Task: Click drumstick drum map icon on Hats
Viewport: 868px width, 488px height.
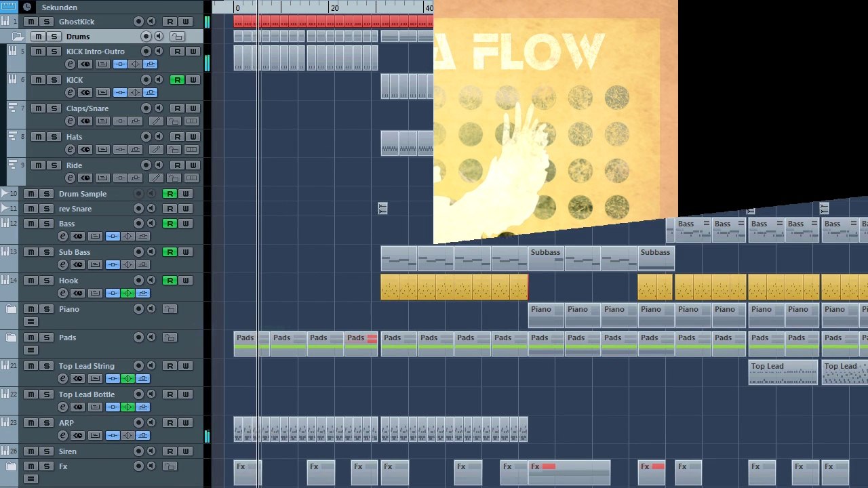Action: [156, 150]
